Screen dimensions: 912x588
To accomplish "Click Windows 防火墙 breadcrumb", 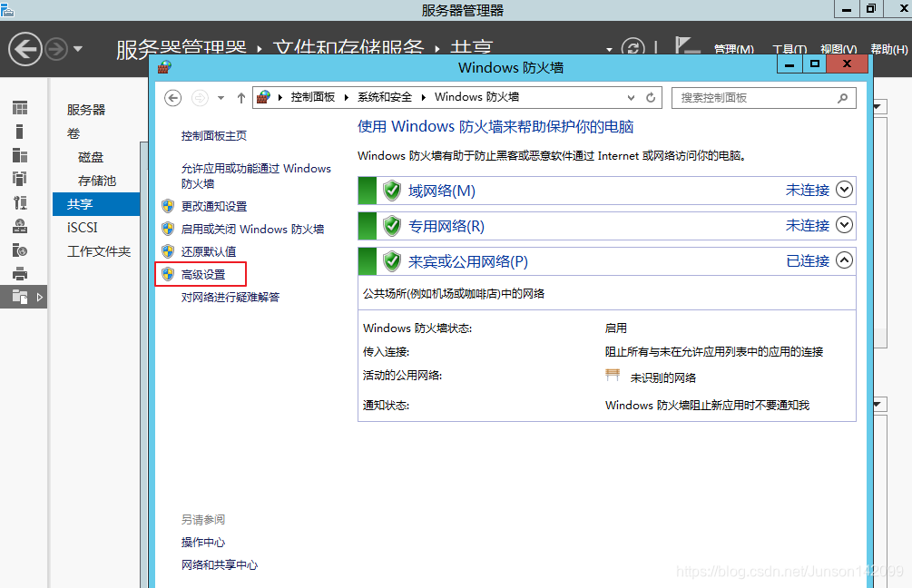I will click(477, 97).
